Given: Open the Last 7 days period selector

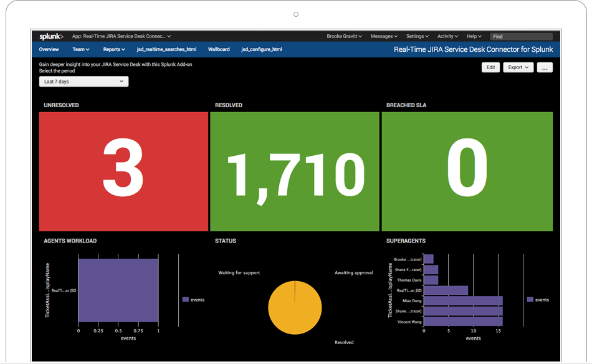Looking at the screenshot, I should (84, 82).
